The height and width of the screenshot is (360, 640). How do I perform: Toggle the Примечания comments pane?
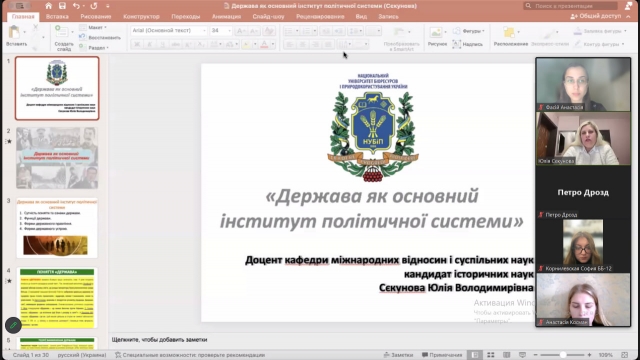tap(442, 355)
